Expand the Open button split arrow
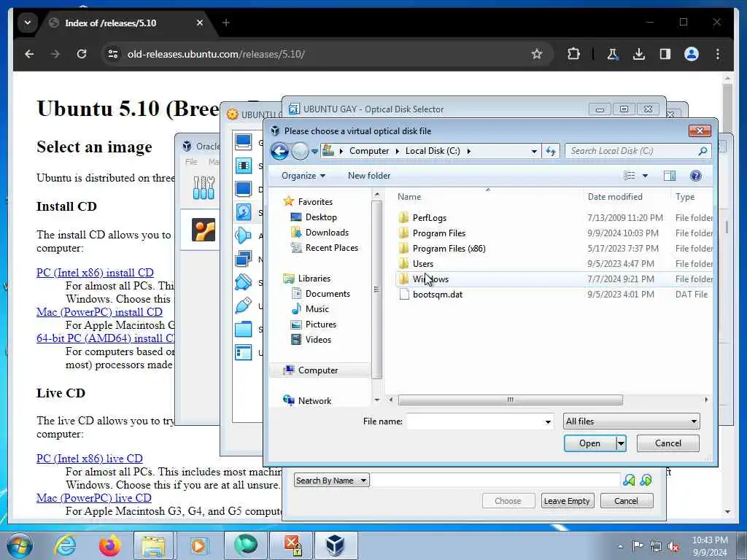This screenshot has width=747, height=560. pyautogui.click(x=621, y=443)
